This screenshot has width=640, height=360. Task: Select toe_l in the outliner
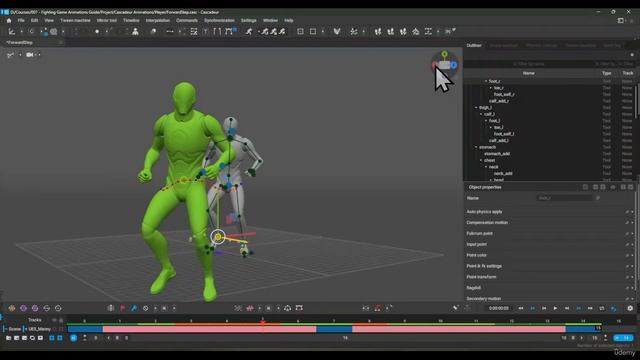(498, 127)
